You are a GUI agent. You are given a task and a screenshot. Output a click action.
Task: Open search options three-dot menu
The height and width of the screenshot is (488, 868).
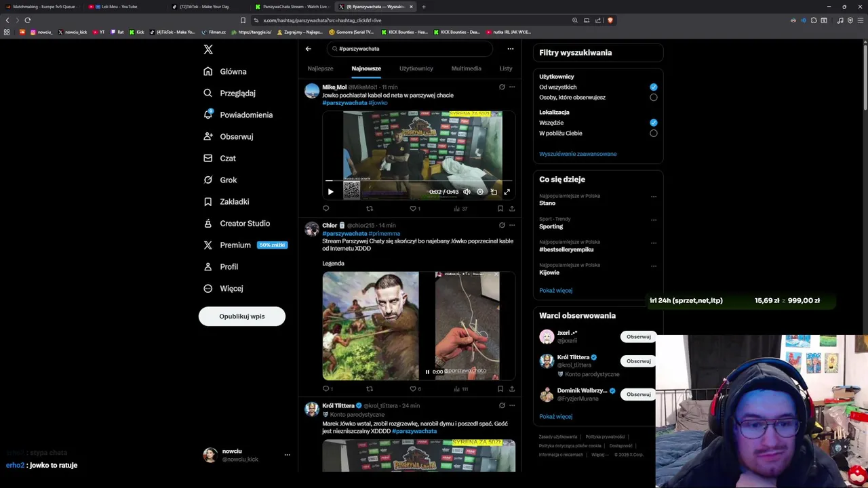tap(510, 49)
